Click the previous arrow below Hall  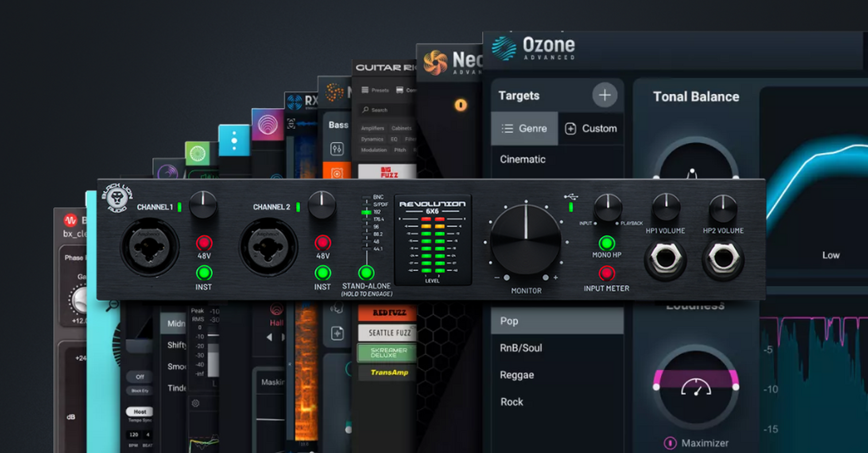pos(269,337)
